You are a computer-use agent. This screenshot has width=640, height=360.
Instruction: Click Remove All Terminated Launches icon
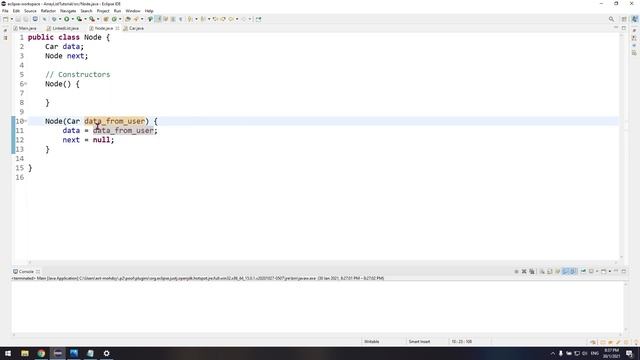point(532,271)
